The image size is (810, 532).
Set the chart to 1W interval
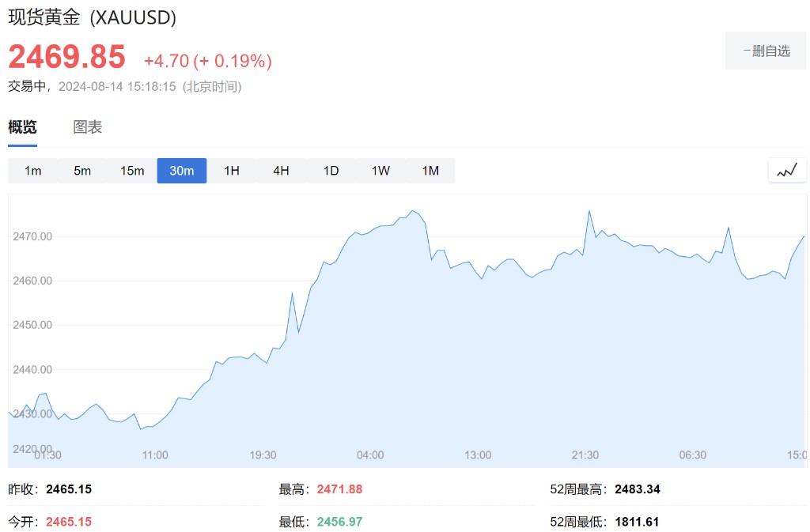[380, 171]
